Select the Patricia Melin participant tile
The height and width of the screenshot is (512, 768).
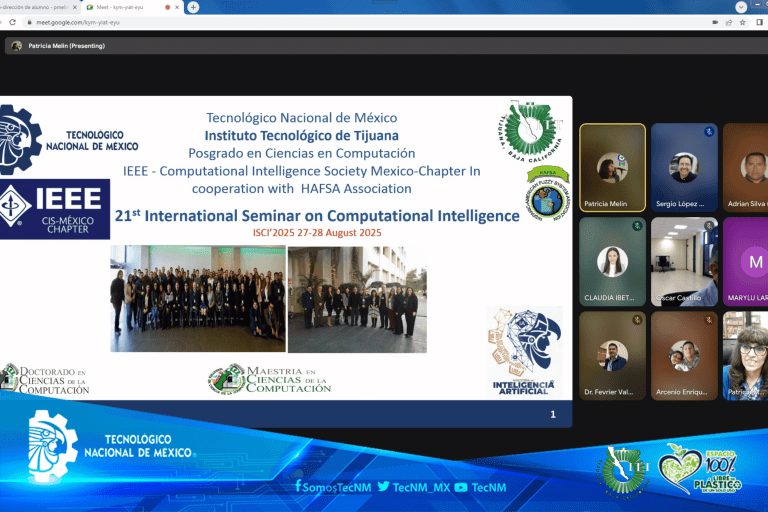click(612, 168)
